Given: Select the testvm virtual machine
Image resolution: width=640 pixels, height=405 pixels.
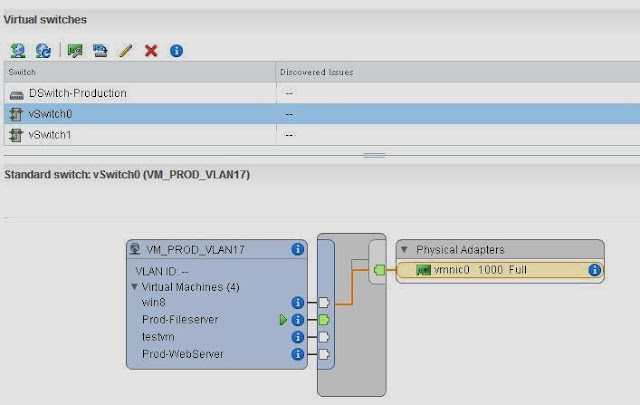Looking at the screenshot, I should (x=158, y=337).
